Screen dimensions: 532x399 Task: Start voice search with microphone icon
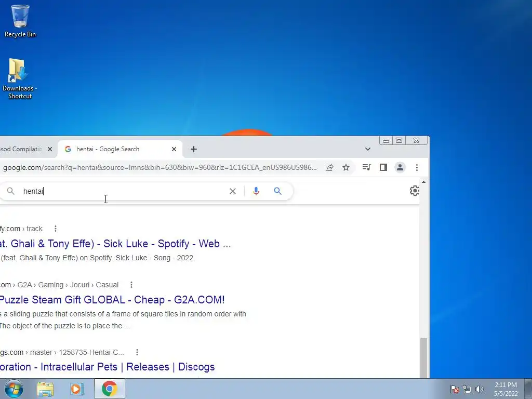point(256,191)
